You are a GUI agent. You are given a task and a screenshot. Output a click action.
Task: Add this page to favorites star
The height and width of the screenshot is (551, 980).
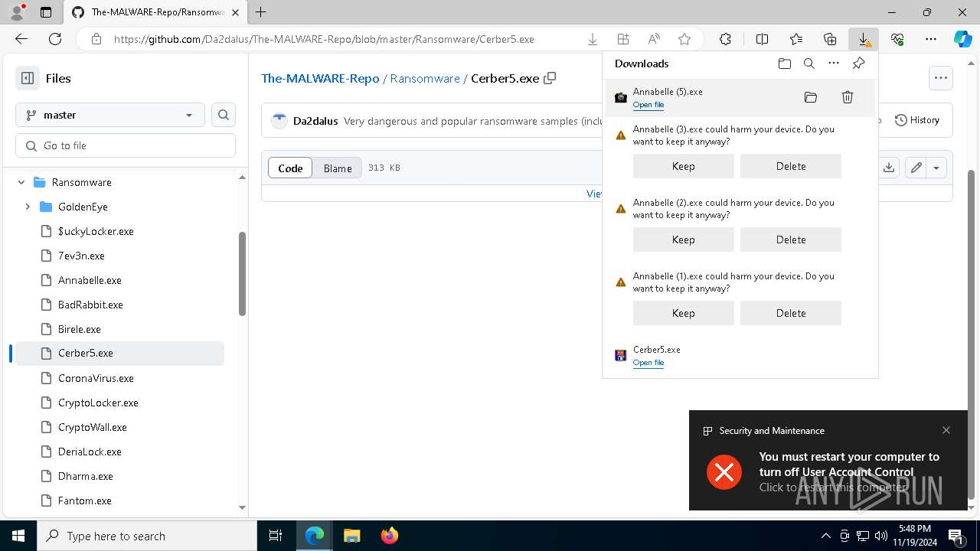point(684,39)
